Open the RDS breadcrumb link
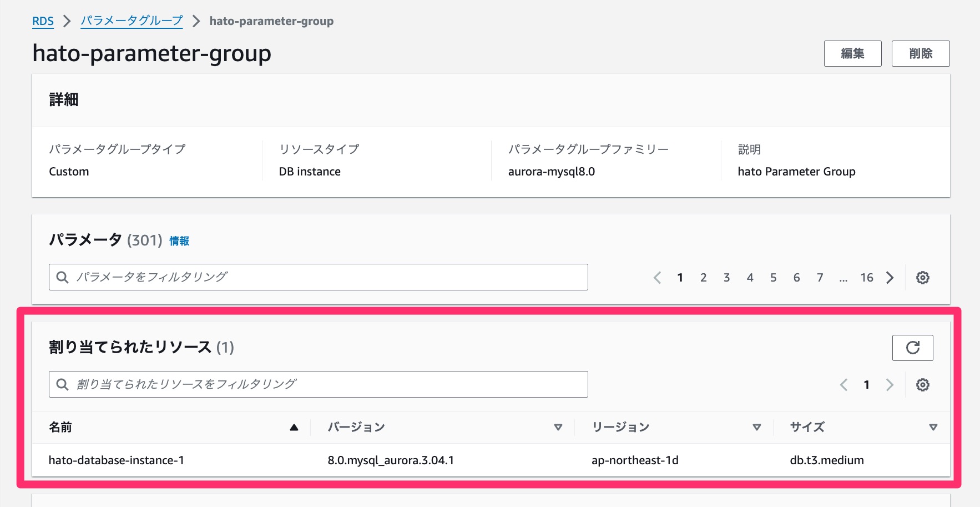The height and width of the screenshot is (507, 980). point(43,21)
